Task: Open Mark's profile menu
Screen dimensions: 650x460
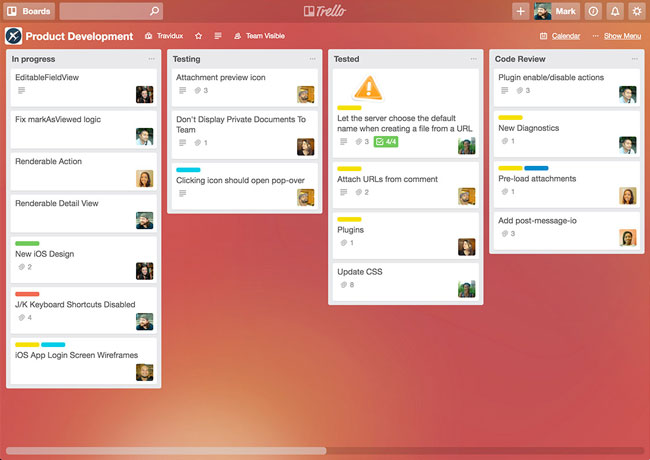Action: (x=556, y=11)
